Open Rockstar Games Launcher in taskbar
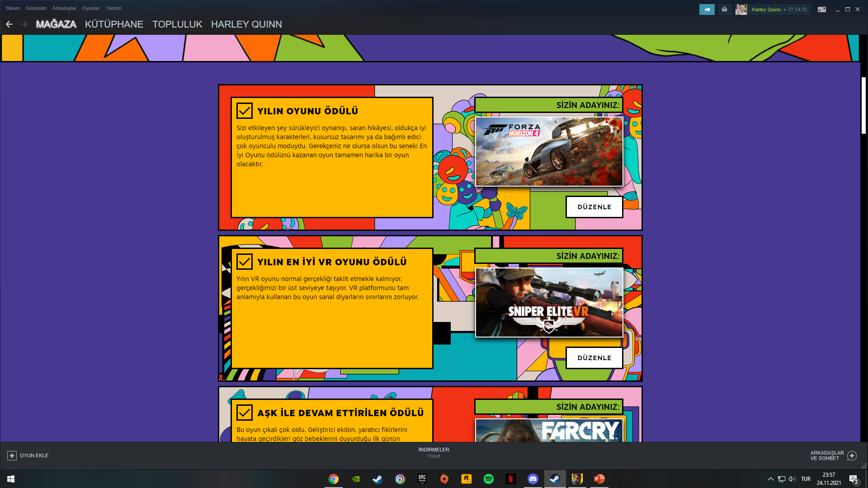Image resolution: width=868 pixels, height=488 pixels. pos(467,479)
